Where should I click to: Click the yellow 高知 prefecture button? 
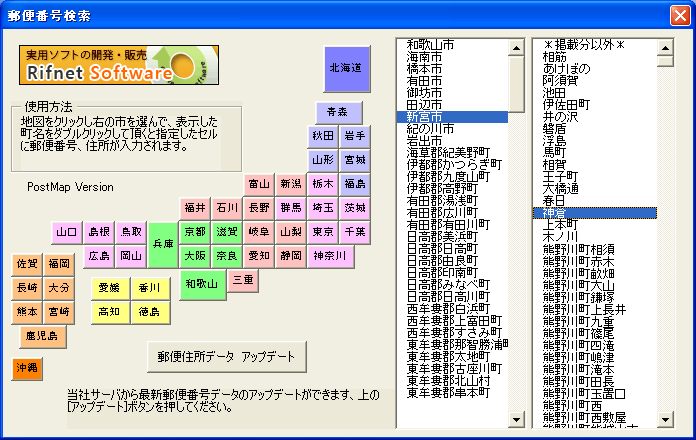coord(110,312)
